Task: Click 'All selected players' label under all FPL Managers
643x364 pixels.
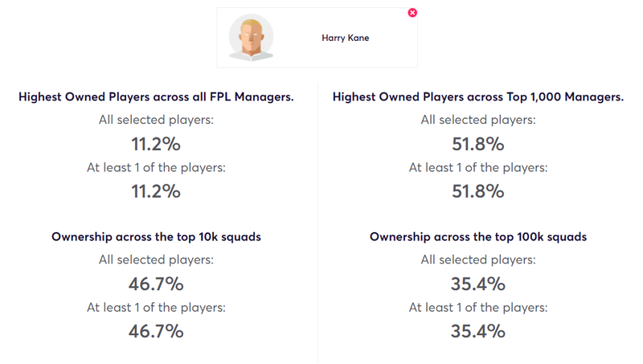Action: coord(156,120)
